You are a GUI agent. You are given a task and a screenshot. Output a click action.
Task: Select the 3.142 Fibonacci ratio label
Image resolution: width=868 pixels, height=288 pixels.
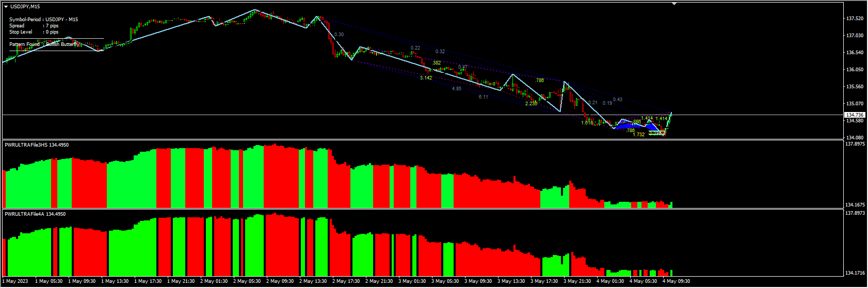click(426, 78)
